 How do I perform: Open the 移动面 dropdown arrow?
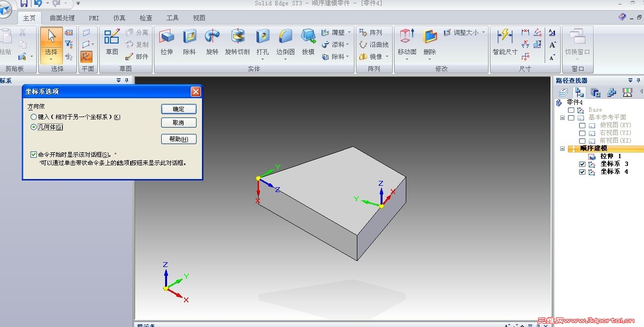point(407,59)
